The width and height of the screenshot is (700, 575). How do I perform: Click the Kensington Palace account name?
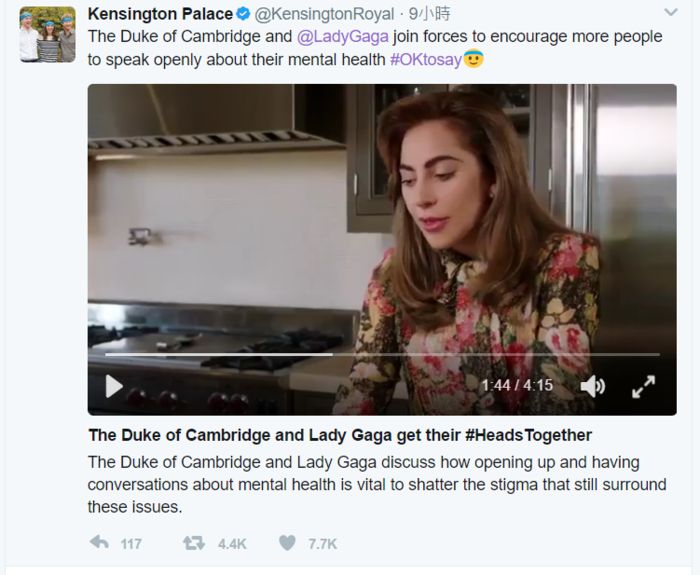point(160,14)
